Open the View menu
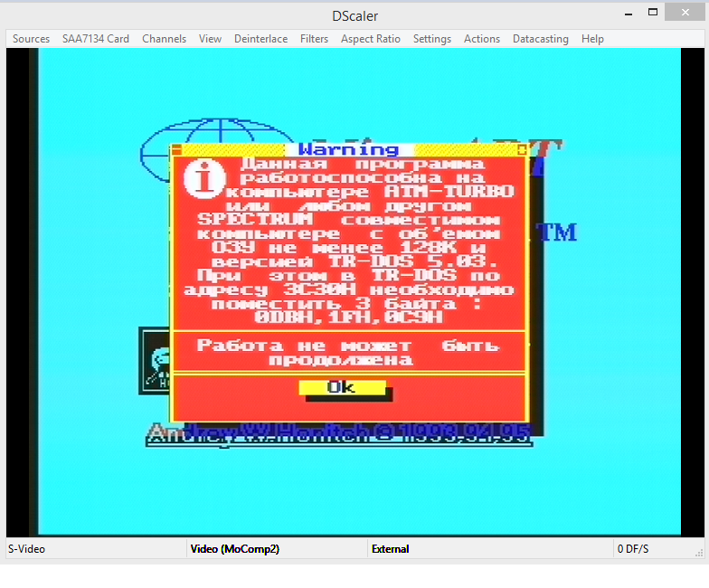Viewport: 709px width, 588px height. pyautogui.click(x=210, y=39)
